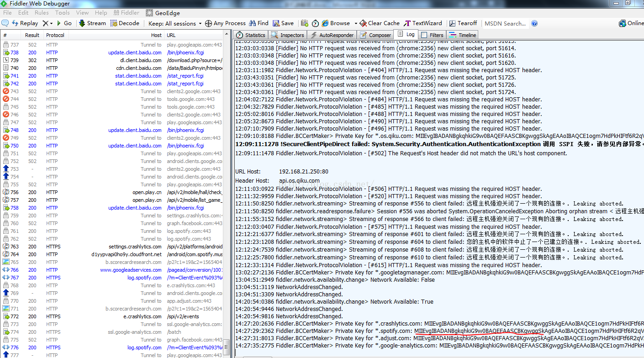Select session 739 dl.client.baidu.com

(112, 60)
